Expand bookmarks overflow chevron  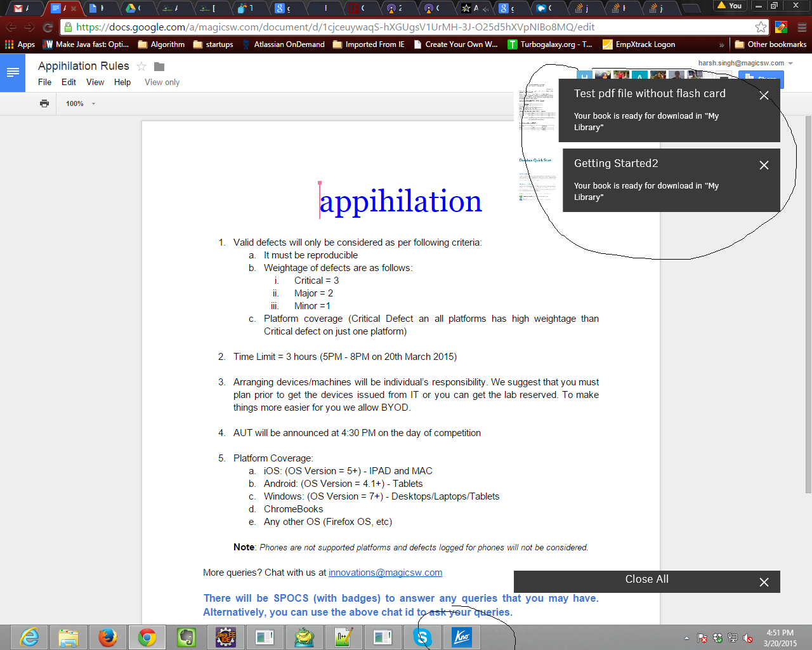tap(721, 44)
